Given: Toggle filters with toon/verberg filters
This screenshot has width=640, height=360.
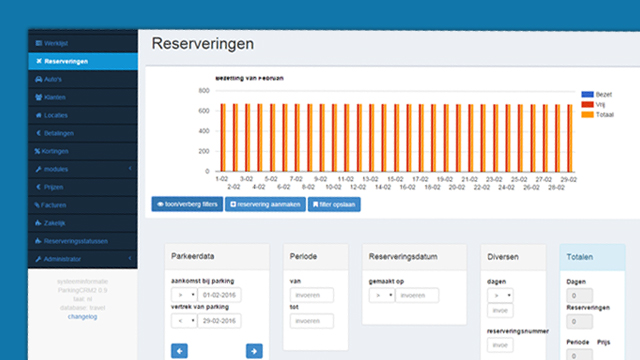Looking at the screenshot, I should (x=187, y=204).
